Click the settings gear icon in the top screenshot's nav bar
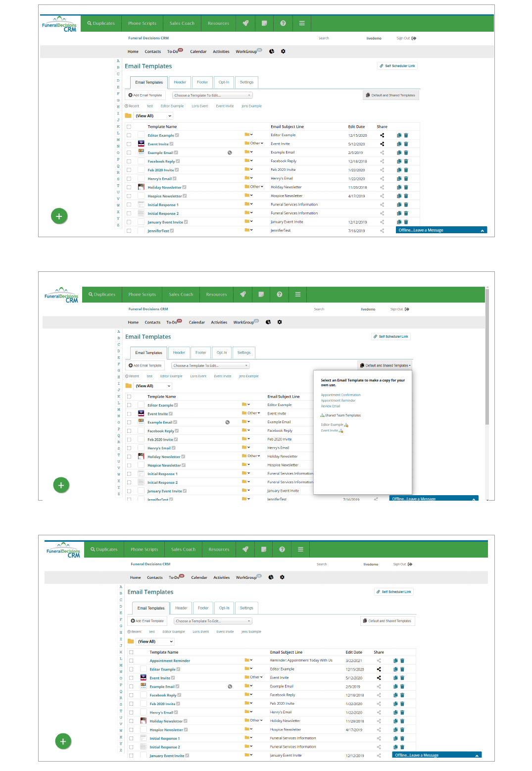 click(x=283, y=51)
